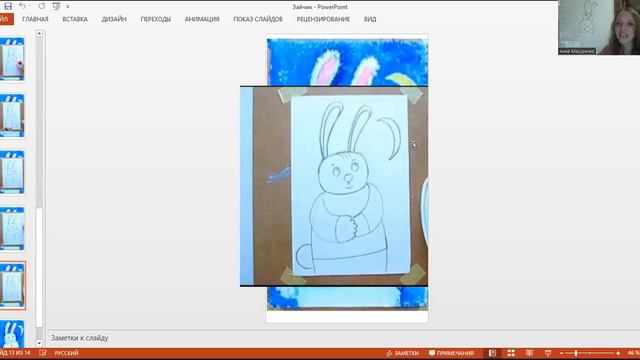The width and height of the screenshot is (640, 360).
Task: Click the blue painted bunny ears picture
Action: [x=347, y=62]
